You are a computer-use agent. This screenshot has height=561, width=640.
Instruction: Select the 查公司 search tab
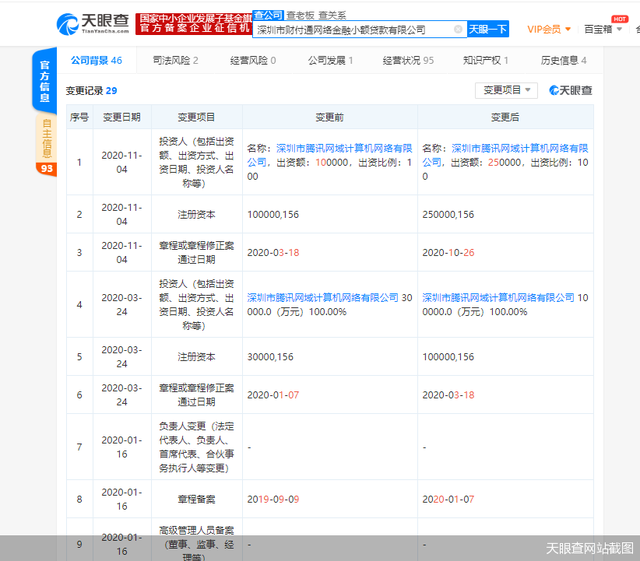(x=268, y=16)
